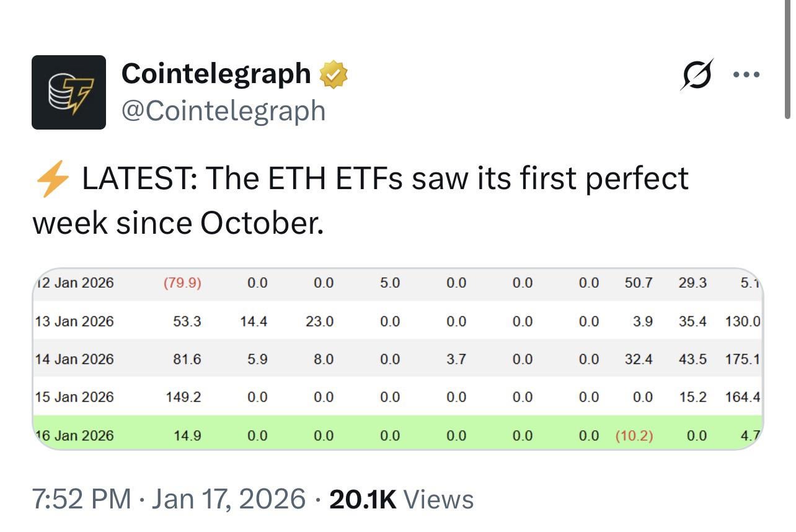
Task: Click the 15 Jan 2026 row label
Action: coord(74,397)
